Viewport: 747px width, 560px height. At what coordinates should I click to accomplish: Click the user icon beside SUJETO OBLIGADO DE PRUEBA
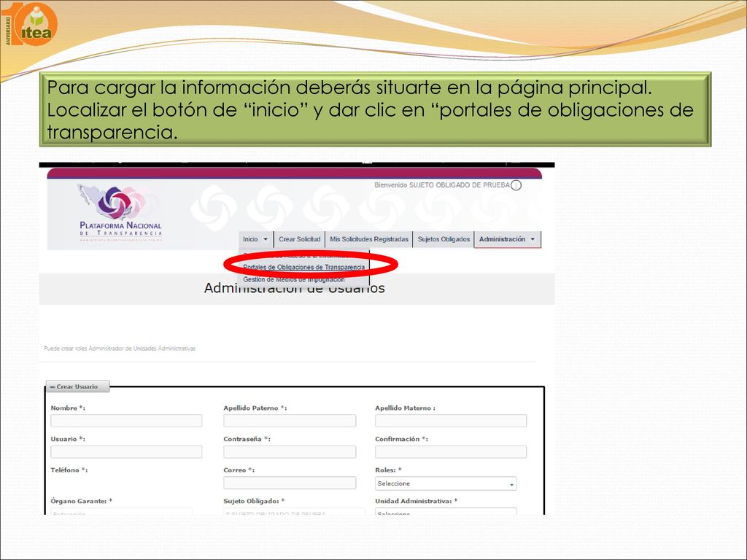pyautogui.click(x=516, y=185)
